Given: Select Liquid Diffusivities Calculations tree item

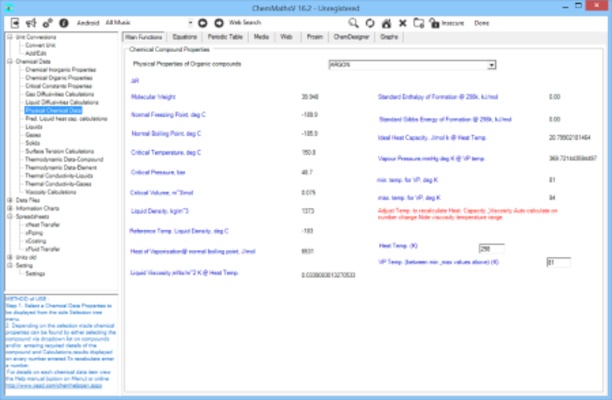Looking at the screenshot, I should (x=62, y=102).
